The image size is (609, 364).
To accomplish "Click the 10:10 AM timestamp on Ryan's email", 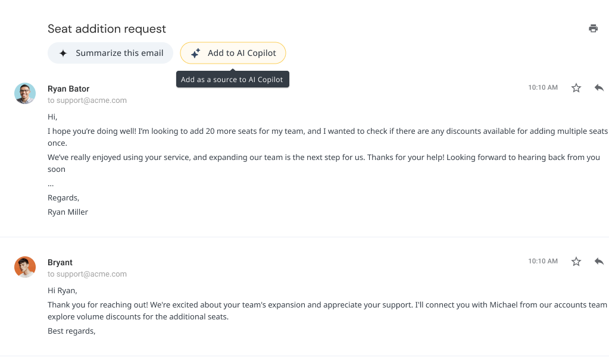I will coord(543,87).
